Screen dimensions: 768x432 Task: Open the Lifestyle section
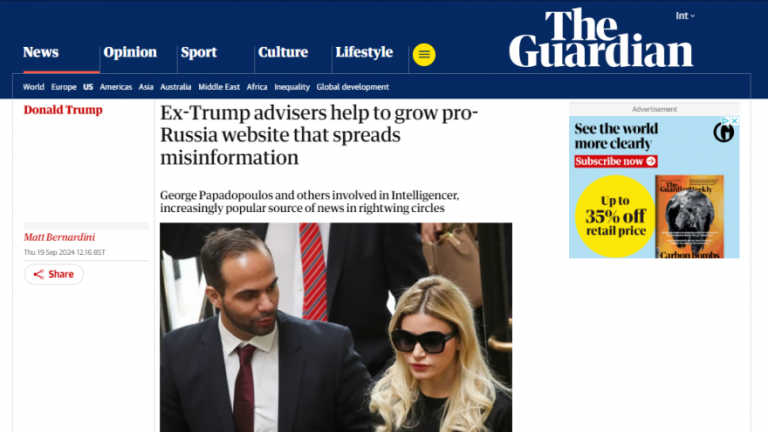[x=364, y=52]
